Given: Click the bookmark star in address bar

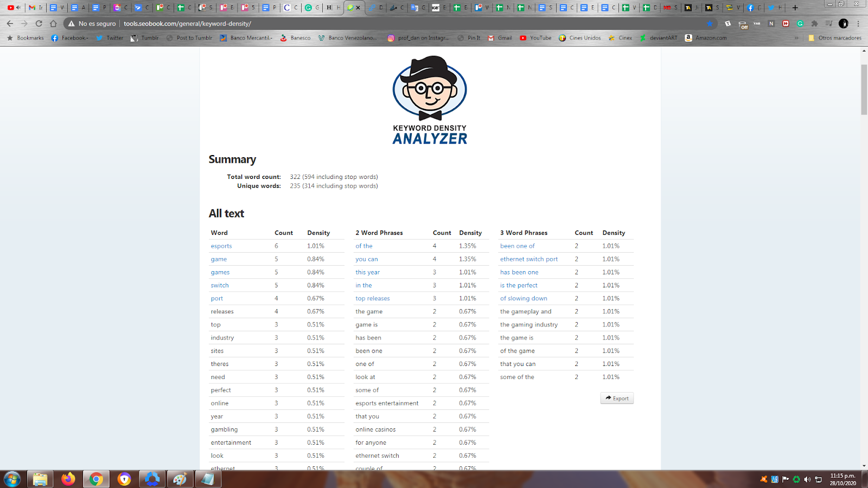Looking at the screenshot, I should 710,23.
